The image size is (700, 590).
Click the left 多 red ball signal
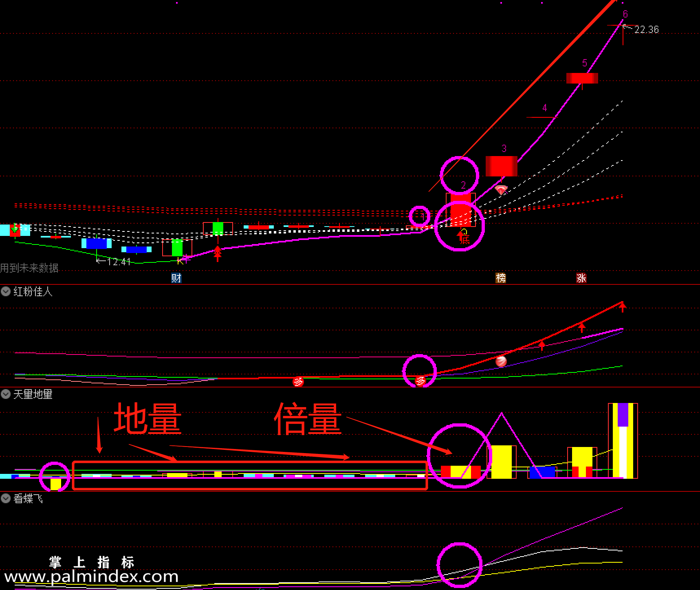[x=298, y=381]
